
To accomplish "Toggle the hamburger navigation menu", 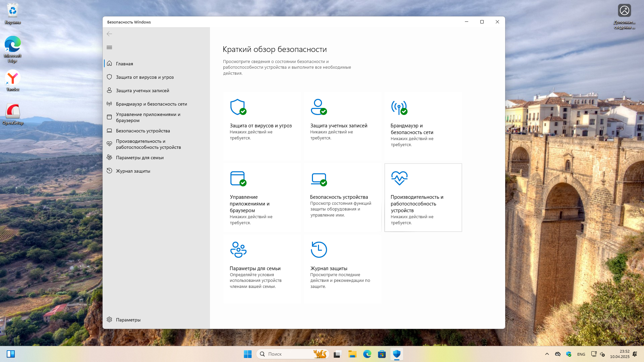I will [x=109, y=47].
